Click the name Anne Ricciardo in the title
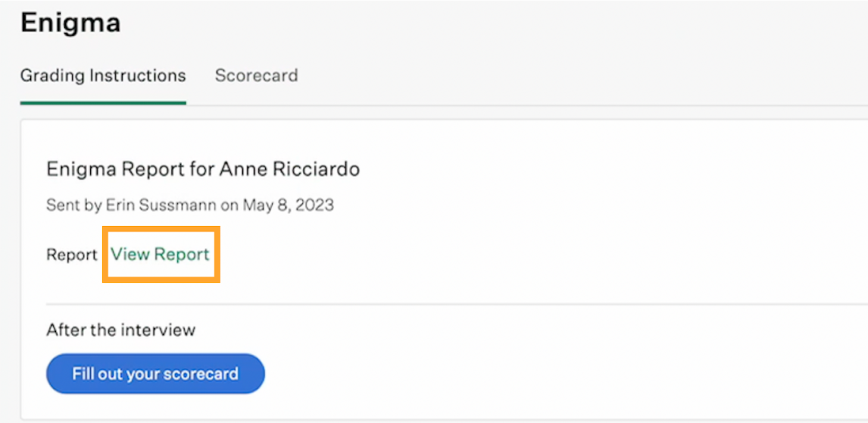Image resolution: width=868 pixels, height=423 pixels. [289, 169]
